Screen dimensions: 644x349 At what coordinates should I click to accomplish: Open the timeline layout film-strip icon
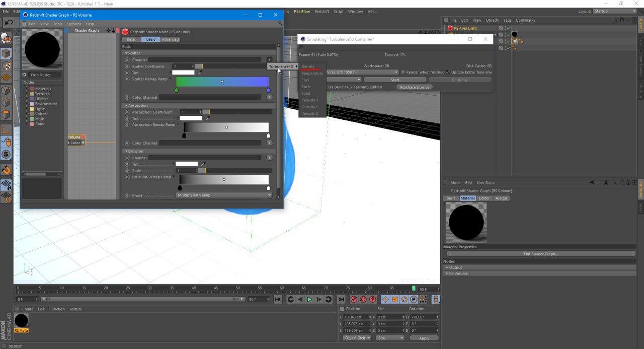click(x=436, y=299)
